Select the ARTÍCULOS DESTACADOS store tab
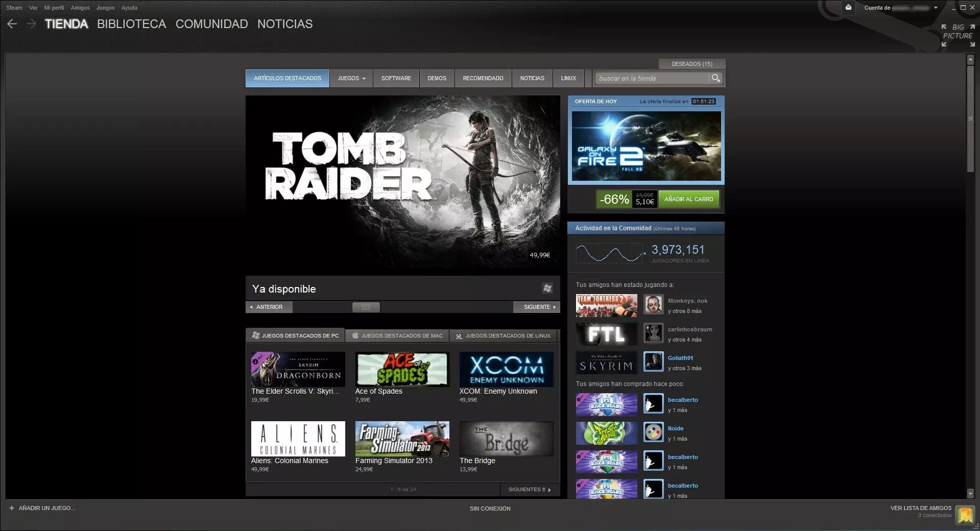This screenshot has height=531, width=980. (288, 78)
